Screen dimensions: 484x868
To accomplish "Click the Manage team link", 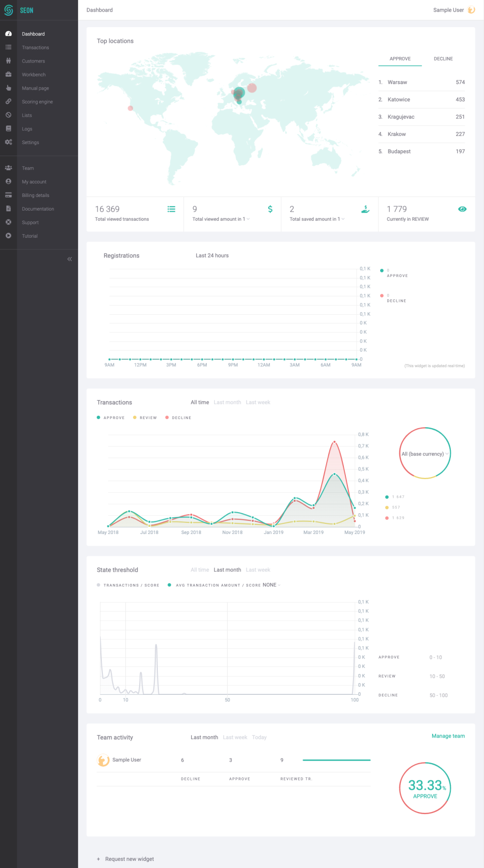I will [x=448, y=736].
